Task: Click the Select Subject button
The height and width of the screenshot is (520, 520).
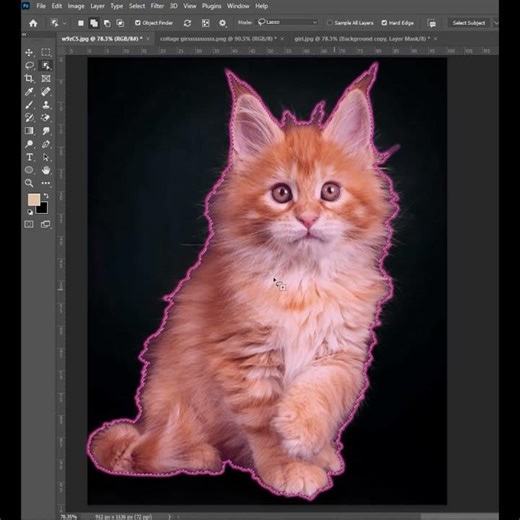Action: pos(469,23)
